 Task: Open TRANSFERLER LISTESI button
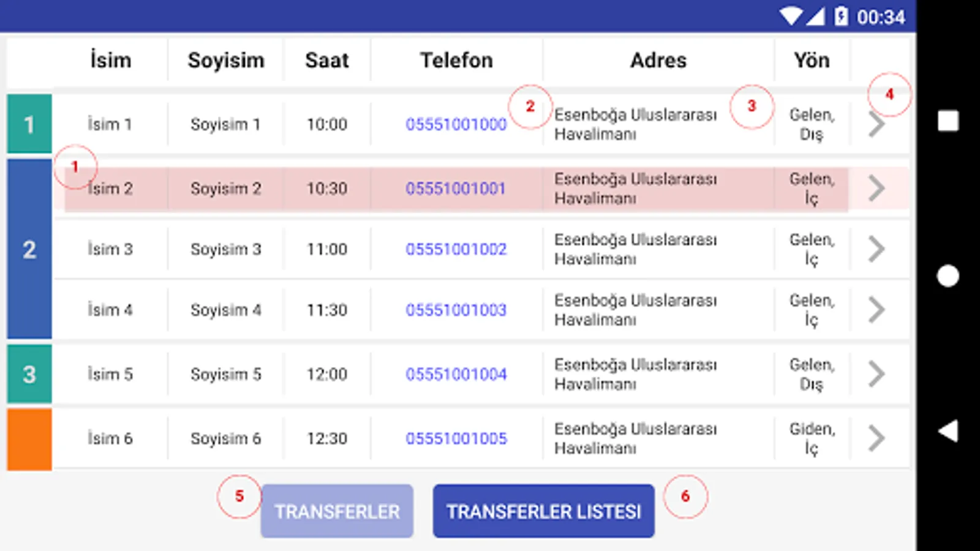tap(543, 511)
